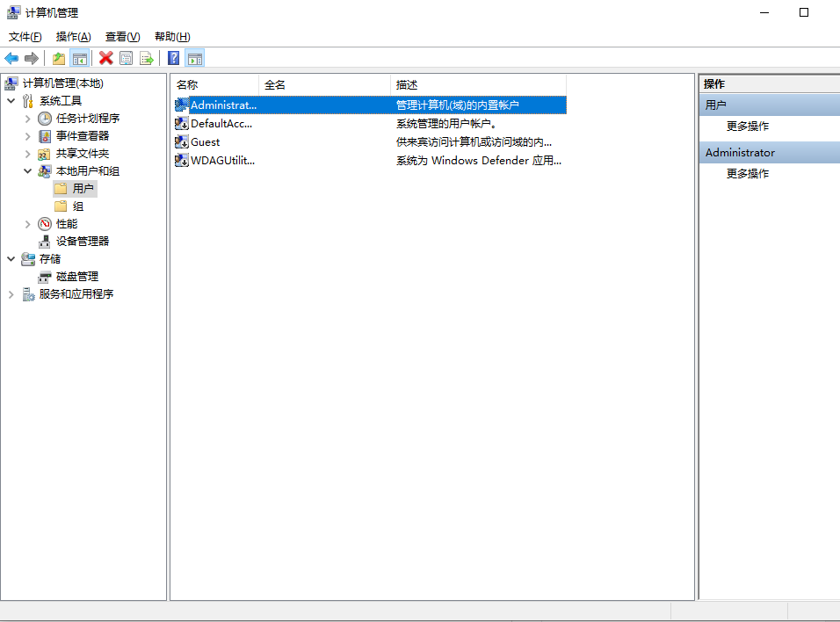Open the 操作 menu

[73, 37]
